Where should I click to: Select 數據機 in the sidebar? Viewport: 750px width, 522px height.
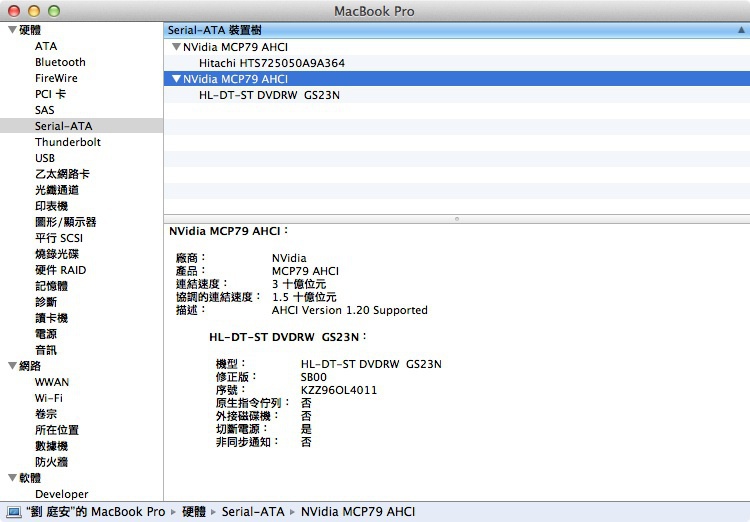[51, 446]
